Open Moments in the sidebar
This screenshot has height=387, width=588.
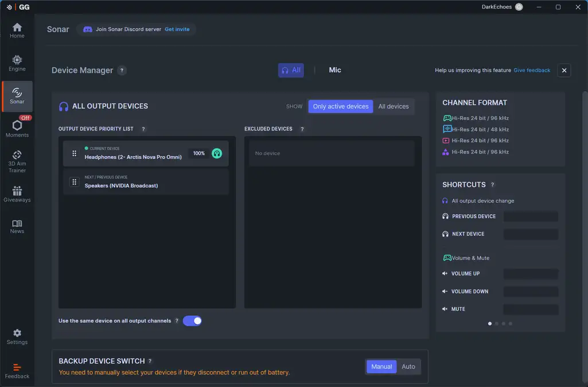(x=17, y=129)
